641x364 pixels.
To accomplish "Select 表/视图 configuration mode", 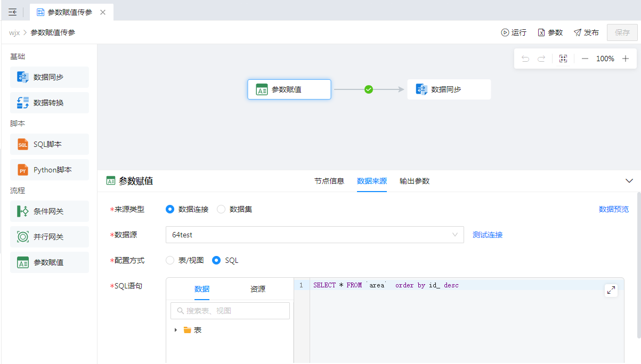I will (x=170, y=260).
